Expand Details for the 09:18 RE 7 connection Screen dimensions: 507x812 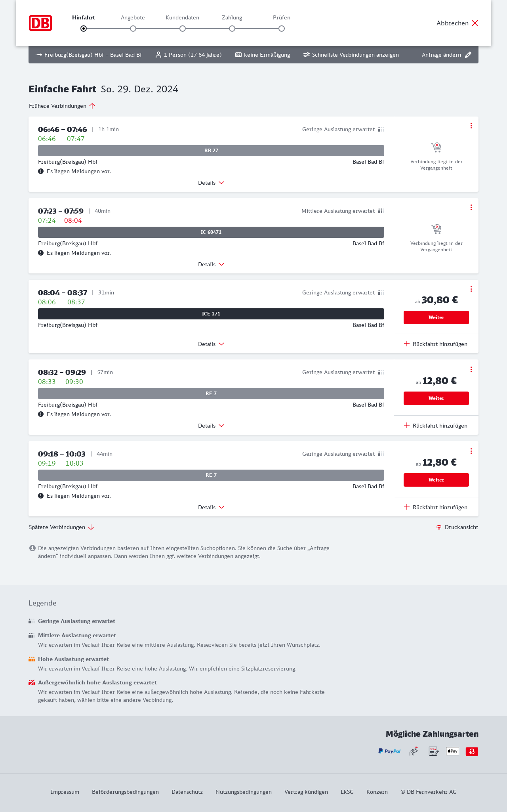211,507
